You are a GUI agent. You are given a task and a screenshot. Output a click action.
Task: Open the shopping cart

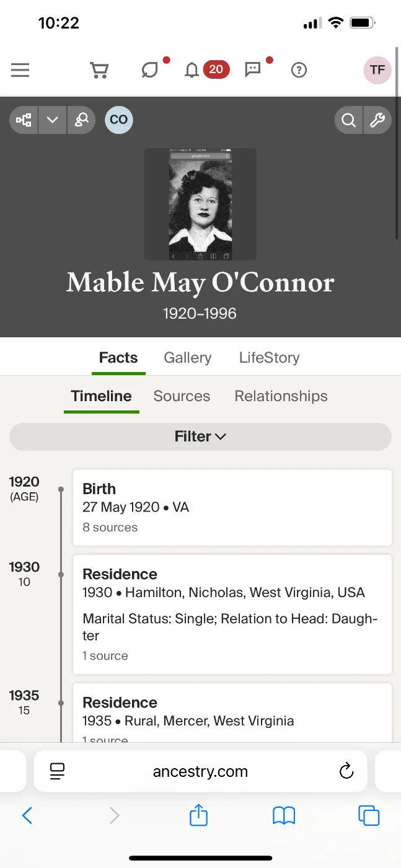coord(99,70)
